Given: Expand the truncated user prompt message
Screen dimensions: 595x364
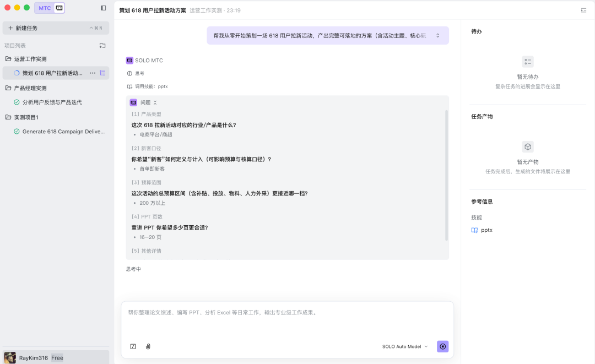Looking at the screenshot, I should click(438, 36).
